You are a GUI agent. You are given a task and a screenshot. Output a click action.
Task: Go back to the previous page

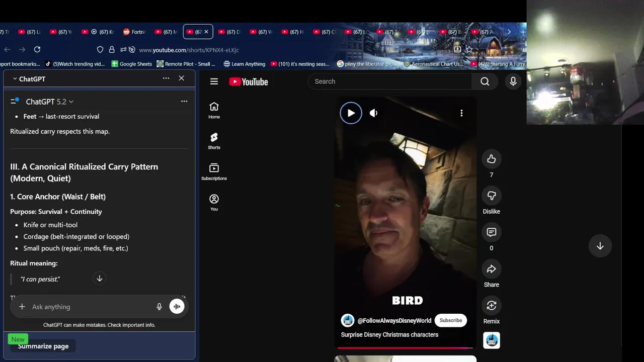coord(7,49)
